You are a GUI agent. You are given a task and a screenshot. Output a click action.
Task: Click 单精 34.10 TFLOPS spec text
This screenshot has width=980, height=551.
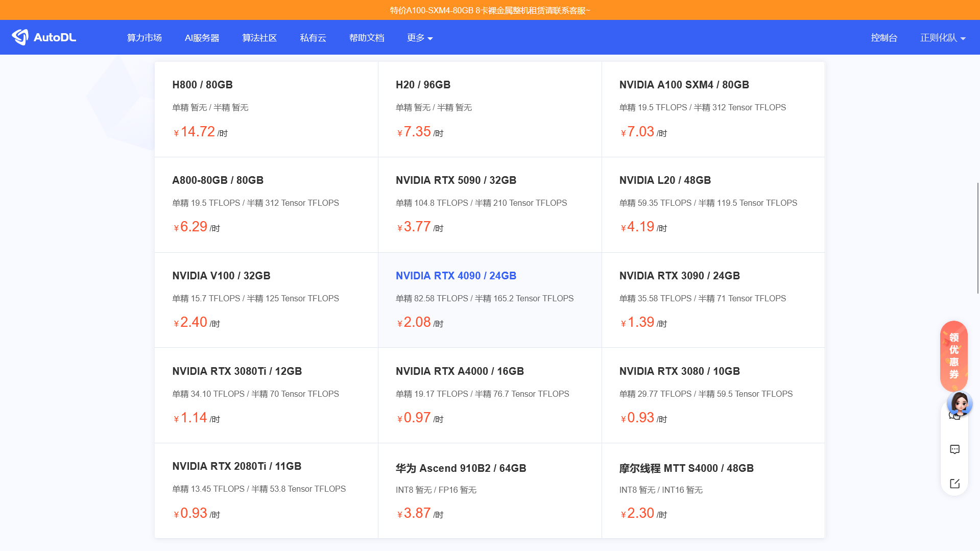[x=208, y=394]
